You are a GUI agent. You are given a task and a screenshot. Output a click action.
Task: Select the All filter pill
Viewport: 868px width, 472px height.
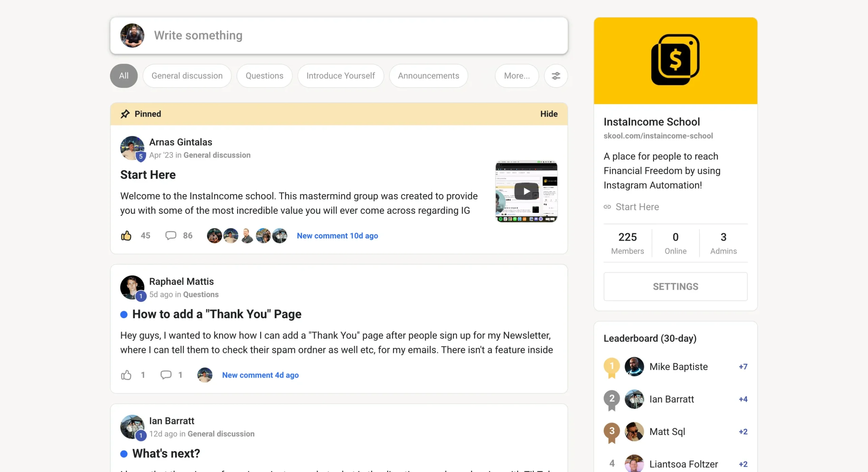124,76
